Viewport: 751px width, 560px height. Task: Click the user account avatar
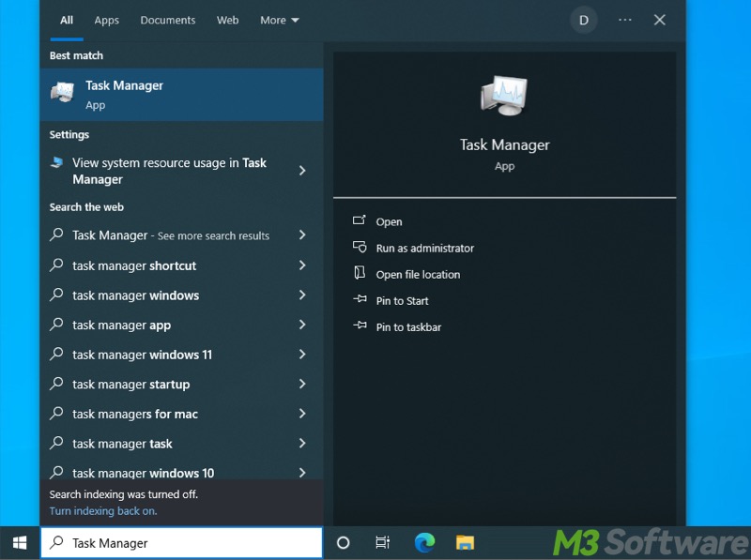coord(583,20)
